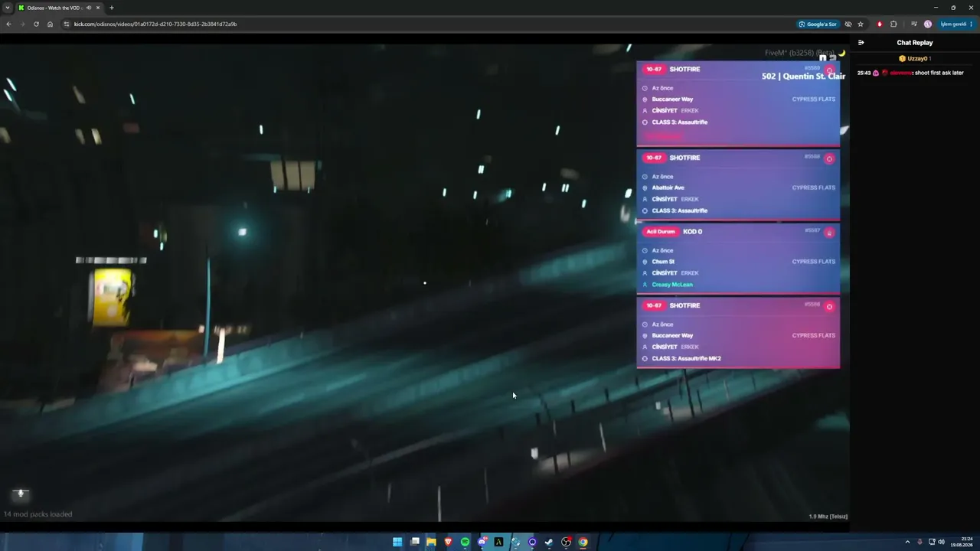
Task: Open Steam from the taskbar
Action: click(549, 542)
